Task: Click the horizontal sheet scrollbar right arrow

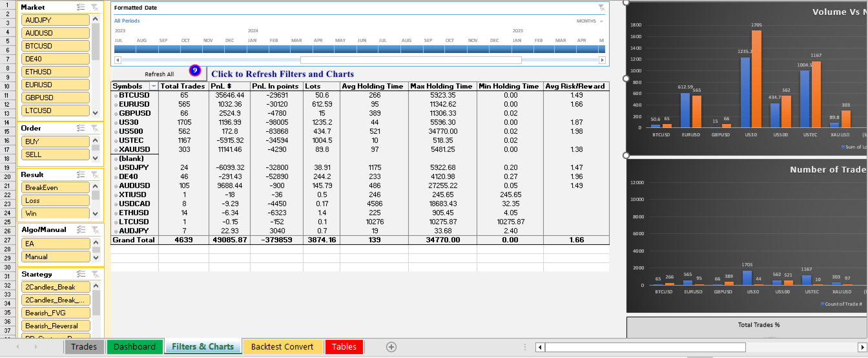Action: click(x=861, y=347)
